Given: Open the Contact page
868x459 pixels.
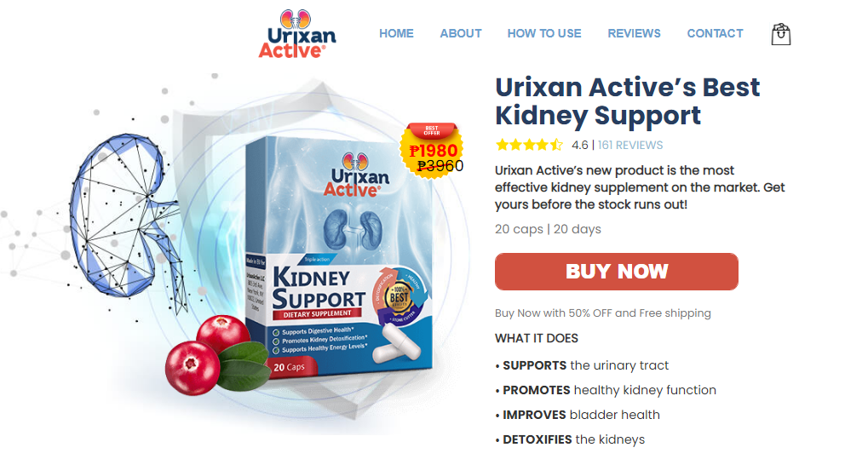Looking at the screenshot, I should click(x=715, y=33).
